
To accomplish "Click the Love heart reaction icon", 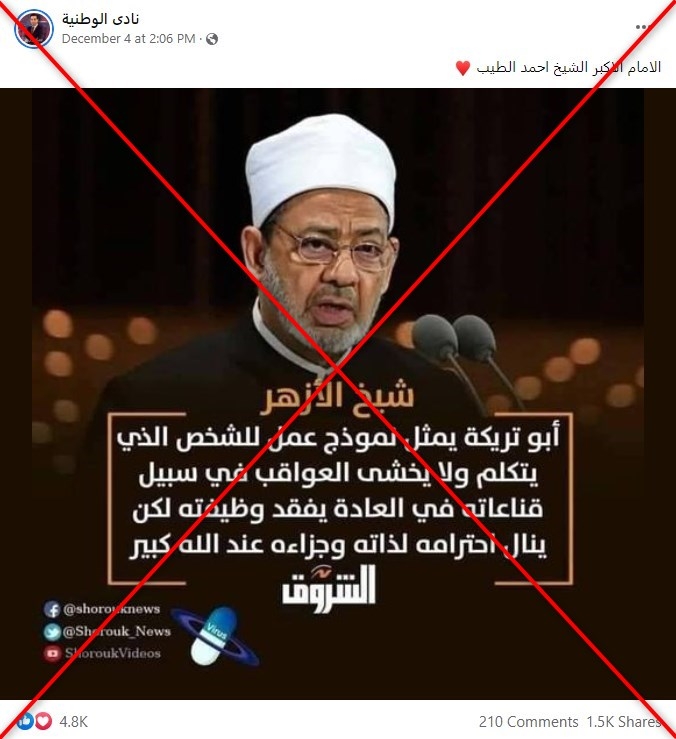I will click(43, 721).
